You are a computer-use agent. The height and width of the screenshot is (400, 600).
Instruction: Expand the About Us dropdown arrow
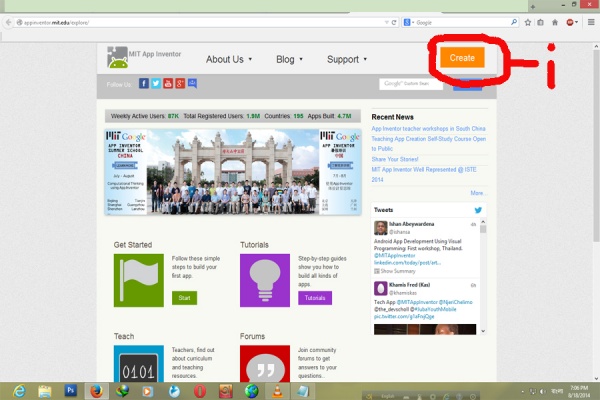pos(250,59)
